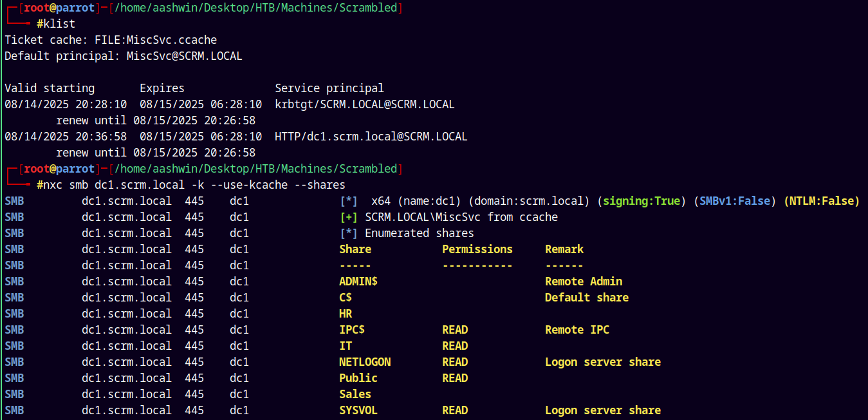
Task: Click the HR share name
Action: (x=346, y=314)
